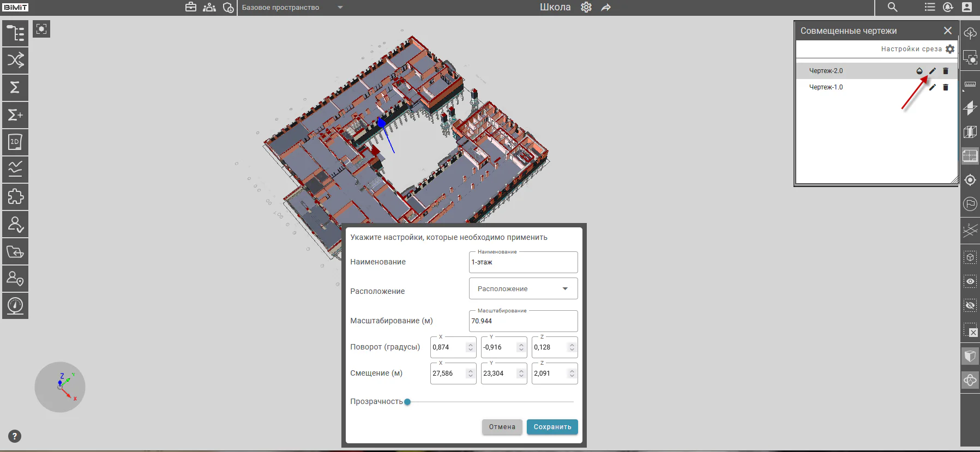Click the Сохранить button
980x452 pixels.
tap(552, 427)
